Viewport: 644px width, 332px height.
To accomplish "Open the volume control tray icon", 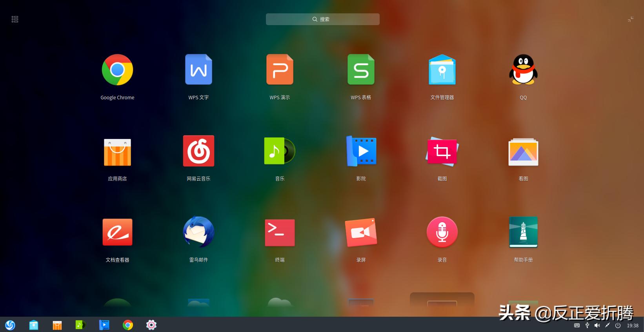I will (597, 325).
